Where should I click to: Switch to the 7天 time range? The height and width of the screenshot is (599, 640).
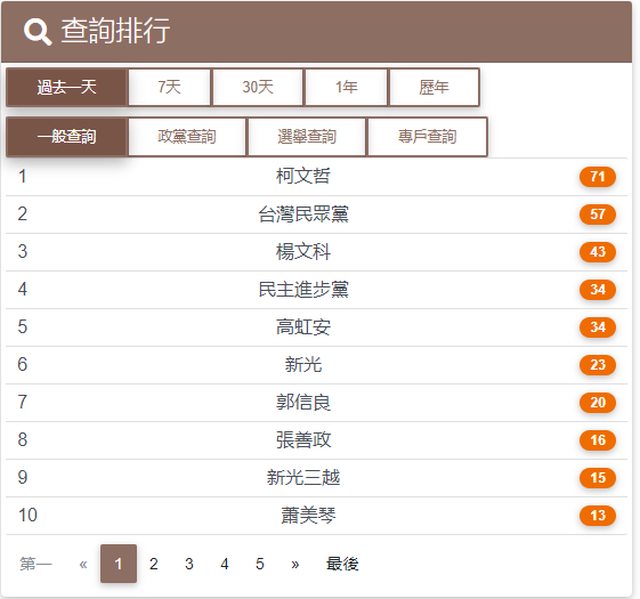click(x=169, y=87)
